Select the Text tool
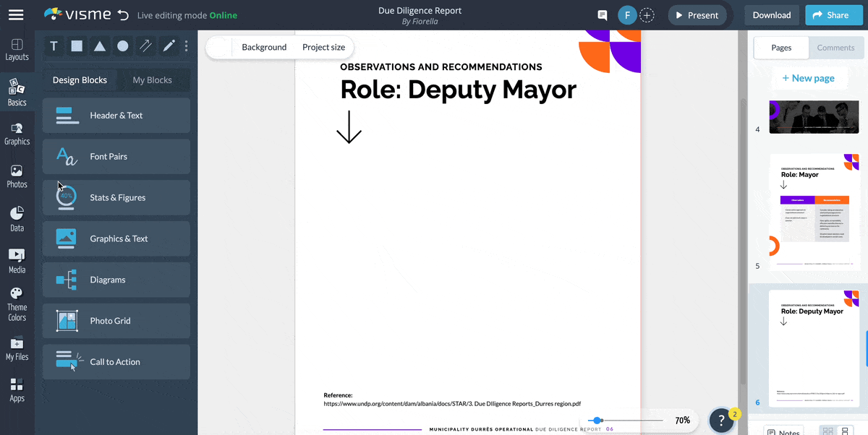Screen dimensions: 868x435 [x=54, y=46]
